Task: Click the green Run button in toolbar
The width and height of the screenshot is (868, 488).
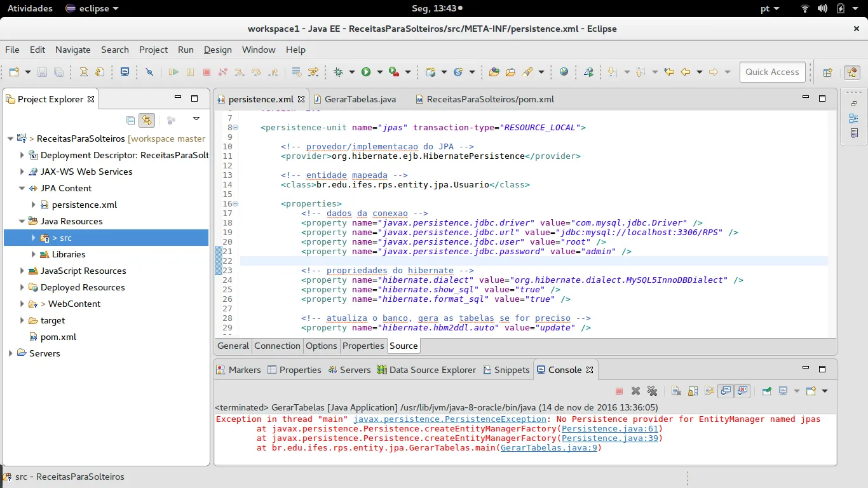Action: coord(366,72)
